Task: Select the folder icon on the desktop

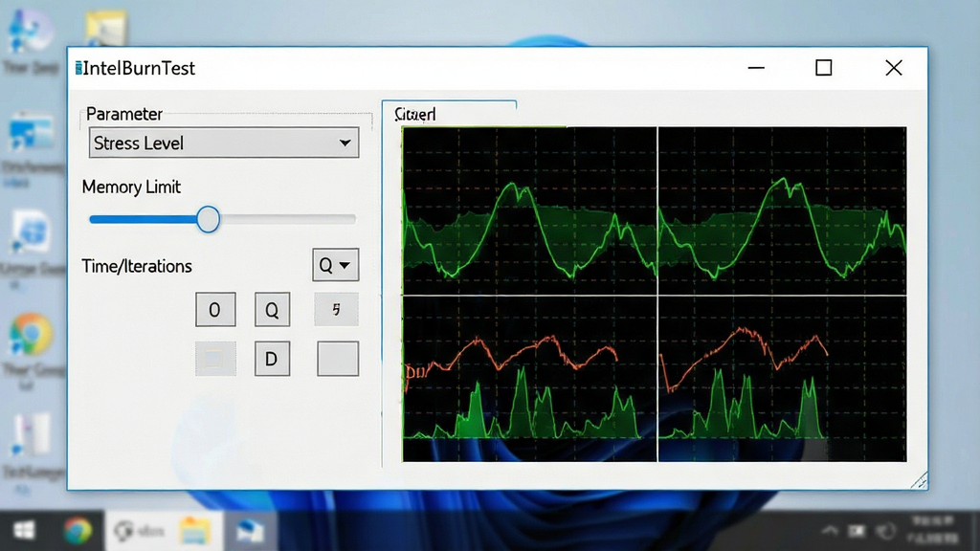Action: point(106,28)
